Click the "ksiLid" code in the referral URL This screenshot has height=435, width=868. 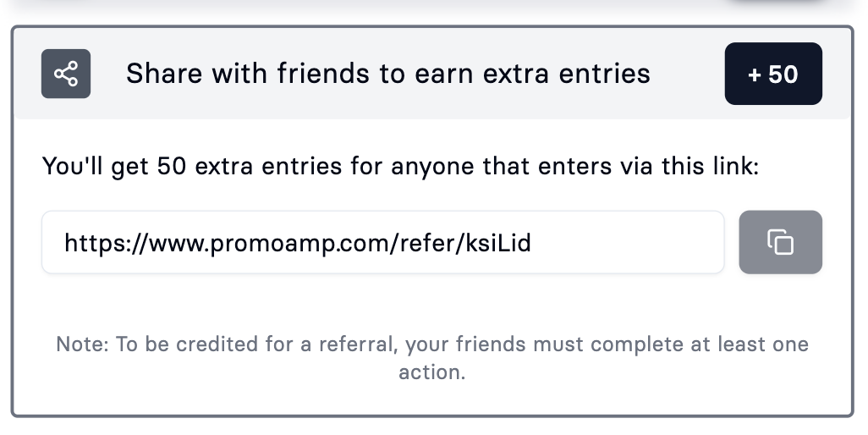(x=499, y=244)
